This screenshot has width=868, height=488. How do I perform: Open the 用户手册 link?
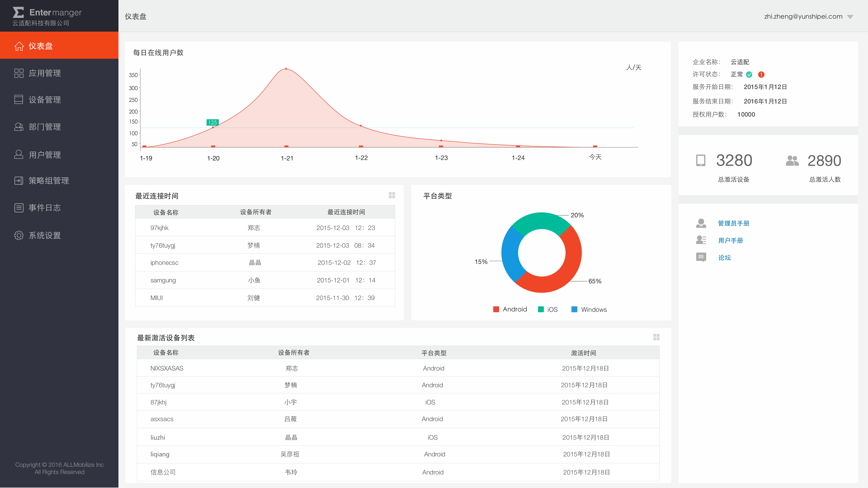(731, 241)
